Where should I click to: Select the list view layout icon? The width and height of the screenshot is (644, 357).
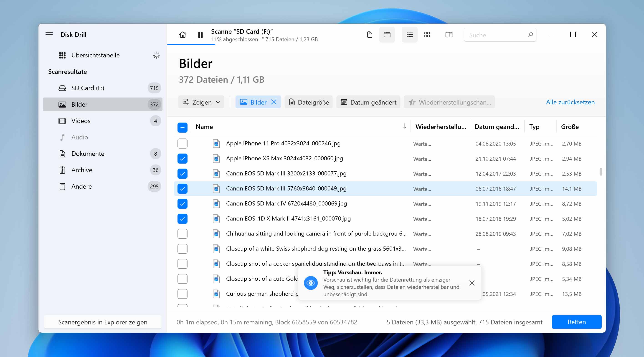tap(410, 35)
